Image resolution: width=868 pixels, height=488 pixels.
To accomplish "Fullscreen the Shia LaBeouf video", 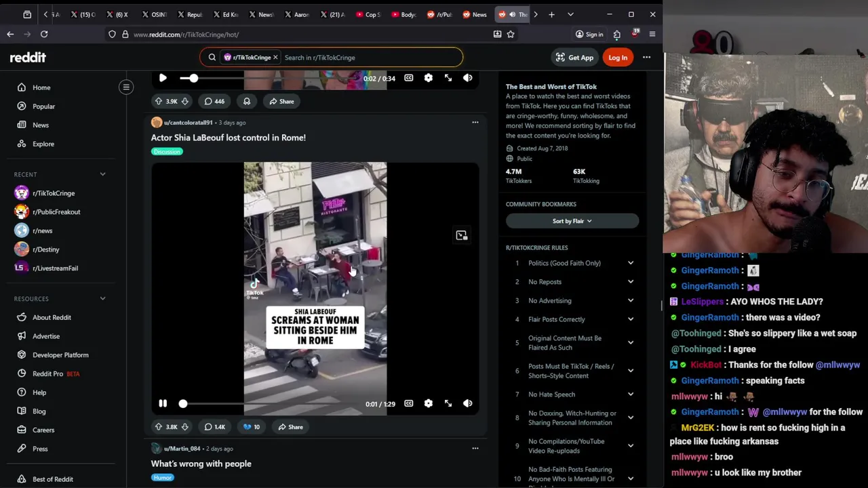I will (448, 403).
